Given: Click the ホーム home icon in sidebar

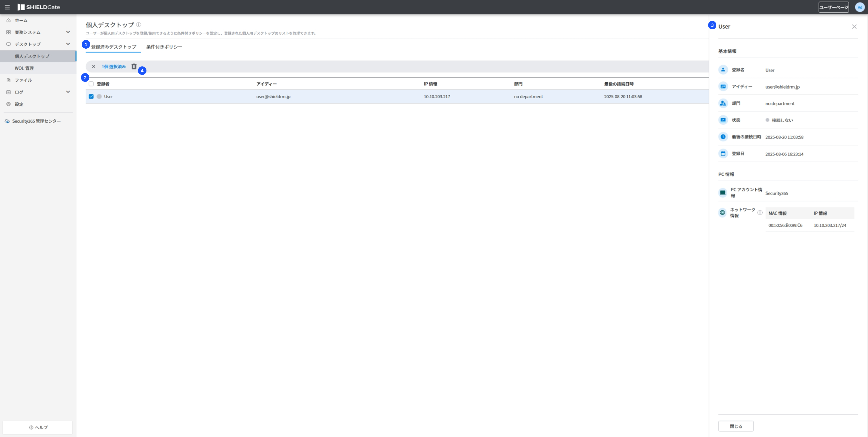Looking at the screenshot, I should pos(9,20).
